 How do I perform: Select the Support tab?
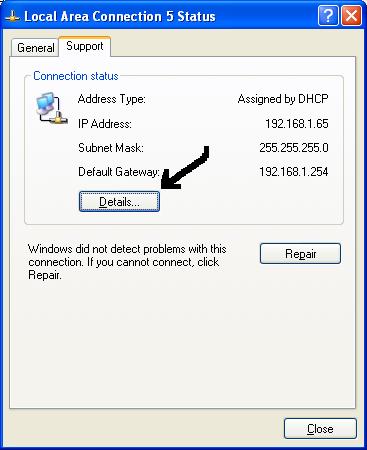pos(85,46)
